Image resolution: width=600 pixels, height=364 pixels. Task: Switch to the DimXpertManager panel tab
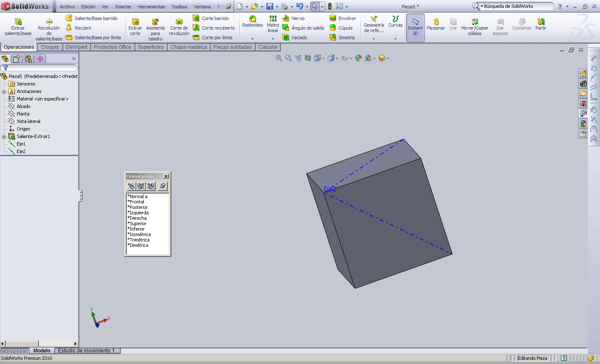40,59
